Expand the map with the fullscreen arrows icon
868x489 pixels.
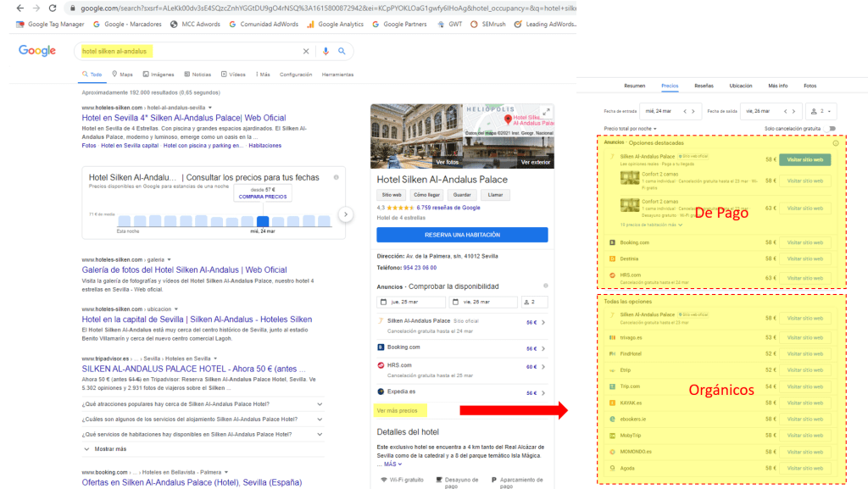tap(546, 110)
